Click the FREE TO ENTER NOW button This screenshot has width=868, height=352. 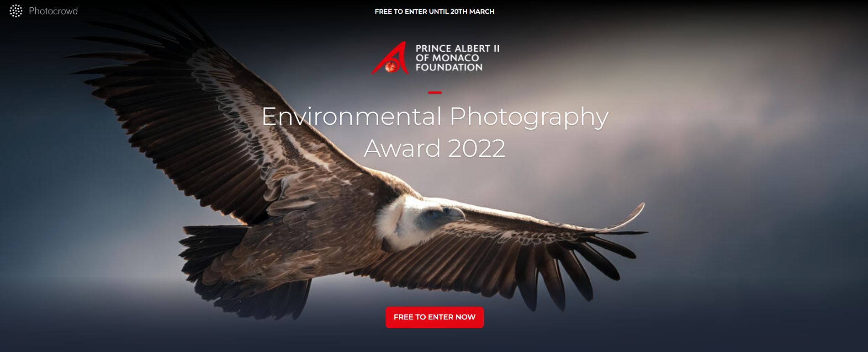point(434,317)
